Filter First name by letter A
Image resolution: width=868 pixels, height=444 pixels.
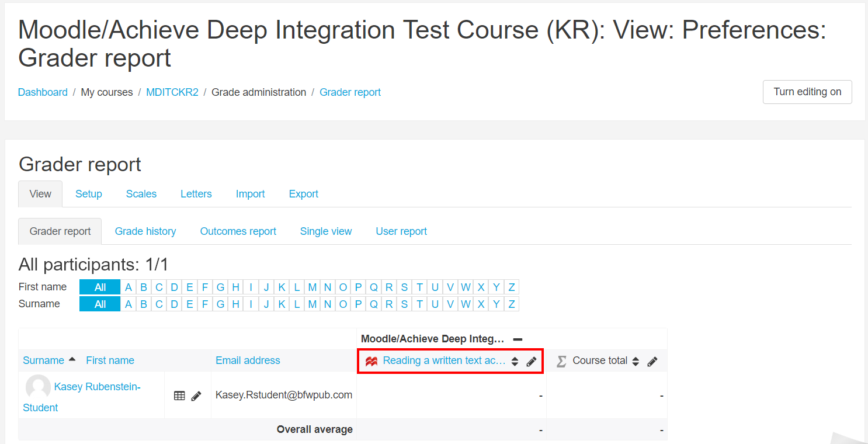(x=129, y=287)
